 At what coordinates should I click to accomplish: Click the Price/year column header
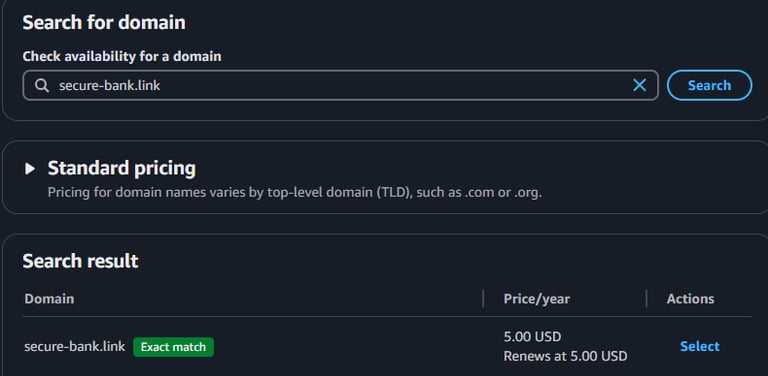tap(536, 299)
